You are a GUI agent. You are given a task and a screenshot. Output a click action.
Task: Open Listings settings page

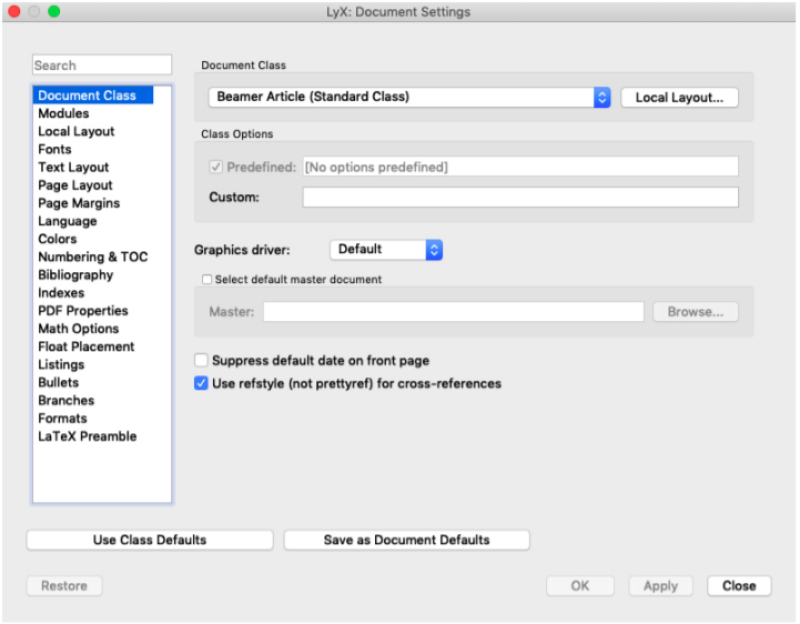point(61,364)
